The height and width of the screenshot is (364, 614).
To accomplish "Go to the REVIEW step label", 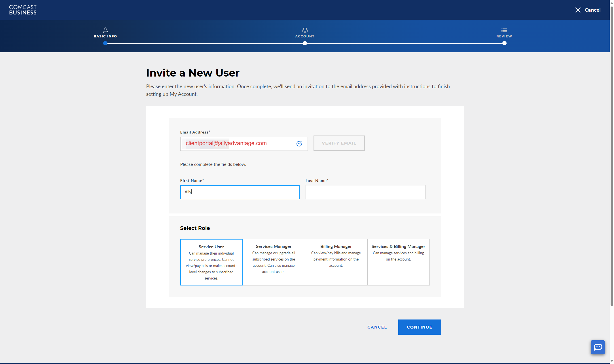I will point(504,36).
